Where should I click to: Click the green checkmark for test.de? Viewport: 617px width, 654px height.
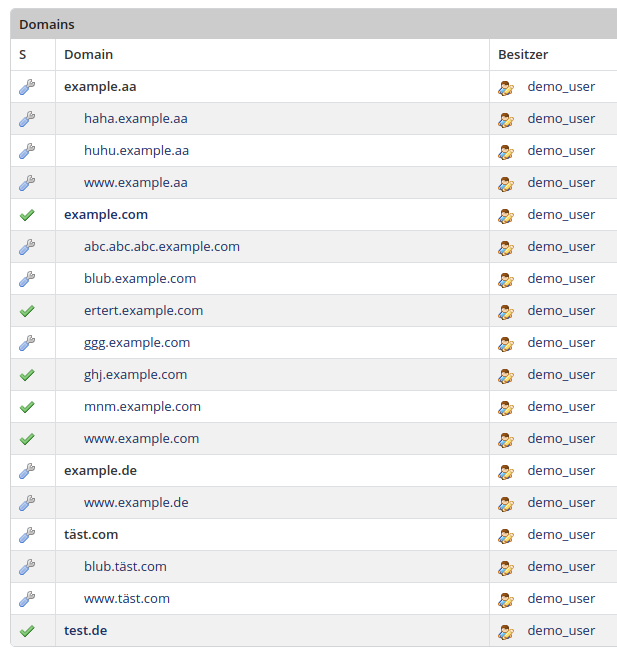click(27, 631)
